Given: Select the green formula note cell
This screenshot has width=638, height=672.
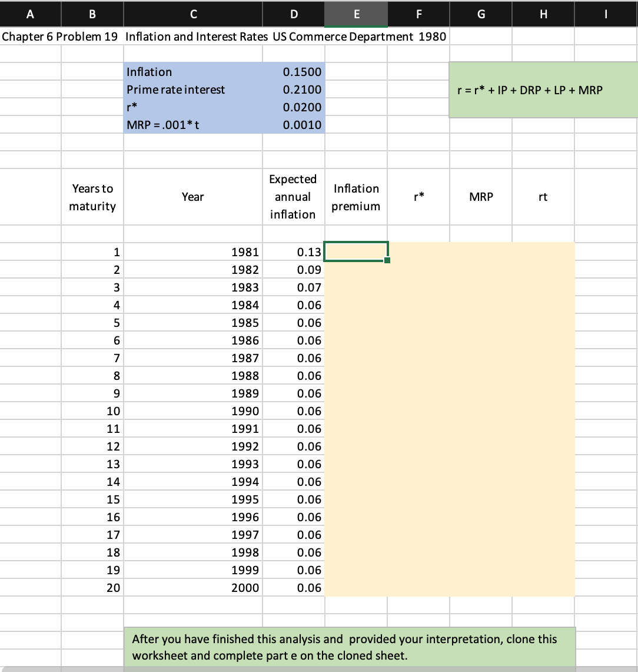Looking at the screenshot, I should click(541, 90).
